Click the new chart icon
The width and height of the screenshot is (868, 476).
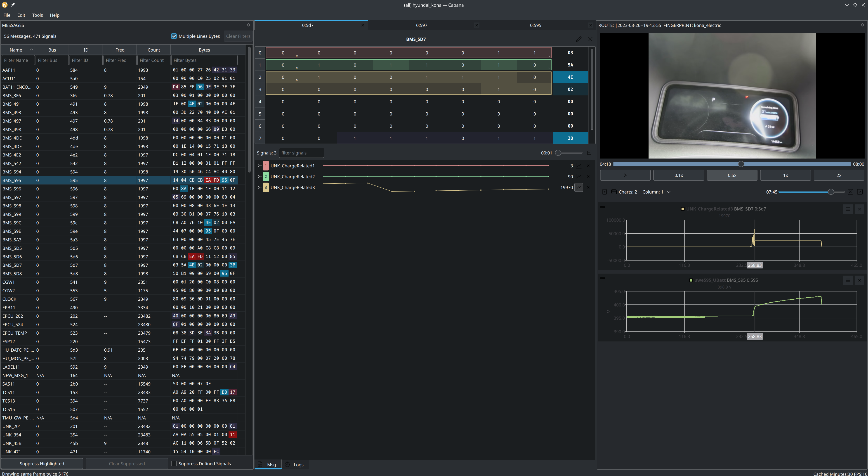(x=604, y=192)
